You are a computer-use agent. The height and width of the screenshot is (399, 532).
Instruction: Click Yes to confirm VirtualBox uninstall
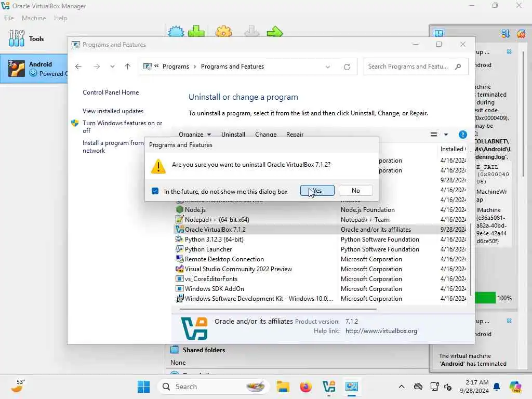[x=317, y=191]
